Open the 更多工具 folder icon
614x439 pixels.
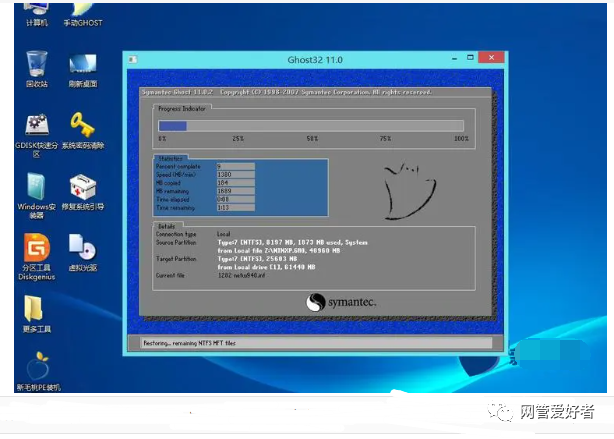pyautogui.click(x=36, y=314)
